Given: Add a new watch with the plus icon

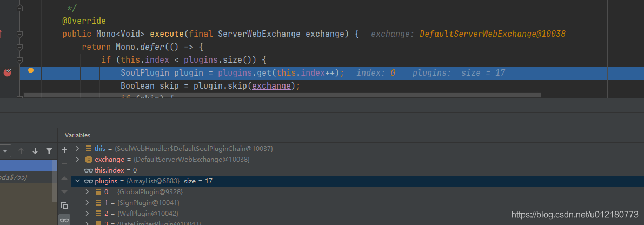Looking at the screenshot, I should coord(64,150).
